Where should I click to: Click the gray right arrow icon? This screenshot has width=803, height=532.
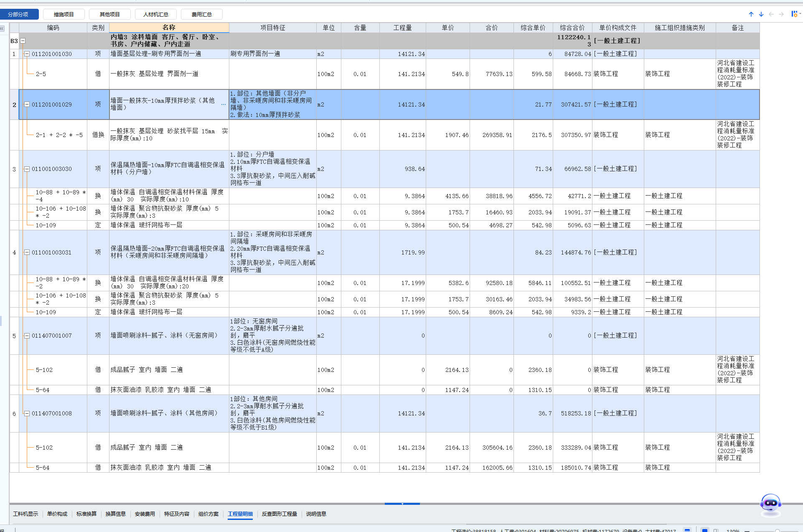click(781, 14)
